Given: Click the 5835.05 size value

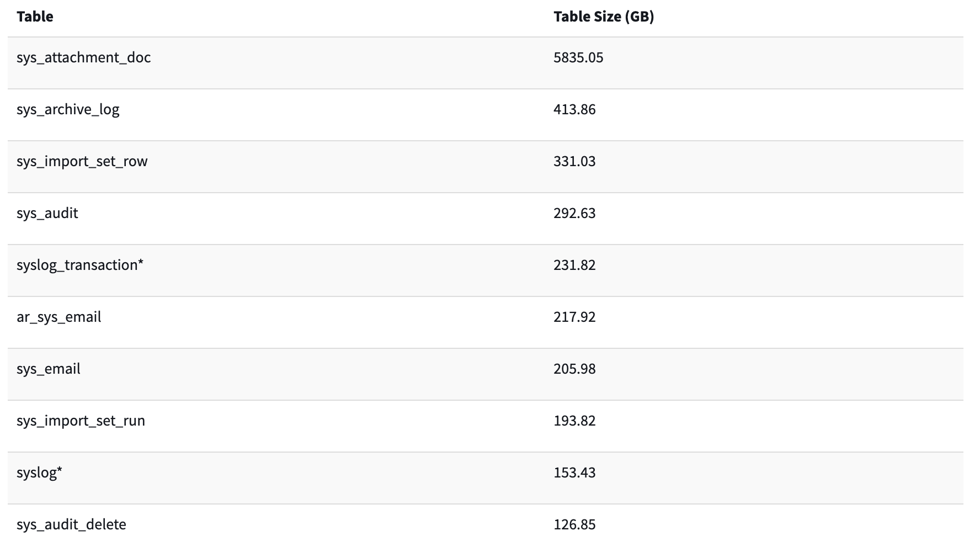Looking at the screenshot, I should (x=578, y=57).
